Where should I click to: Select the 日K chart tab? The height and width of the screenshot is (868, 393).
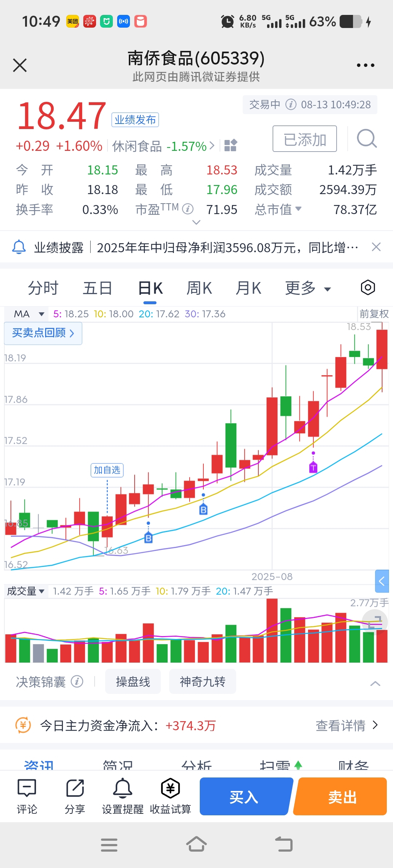150,288
